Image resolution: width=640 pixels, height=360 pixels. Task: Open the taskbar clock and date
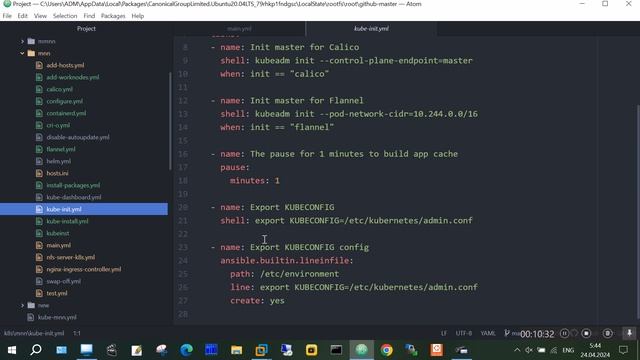[595, 350]
